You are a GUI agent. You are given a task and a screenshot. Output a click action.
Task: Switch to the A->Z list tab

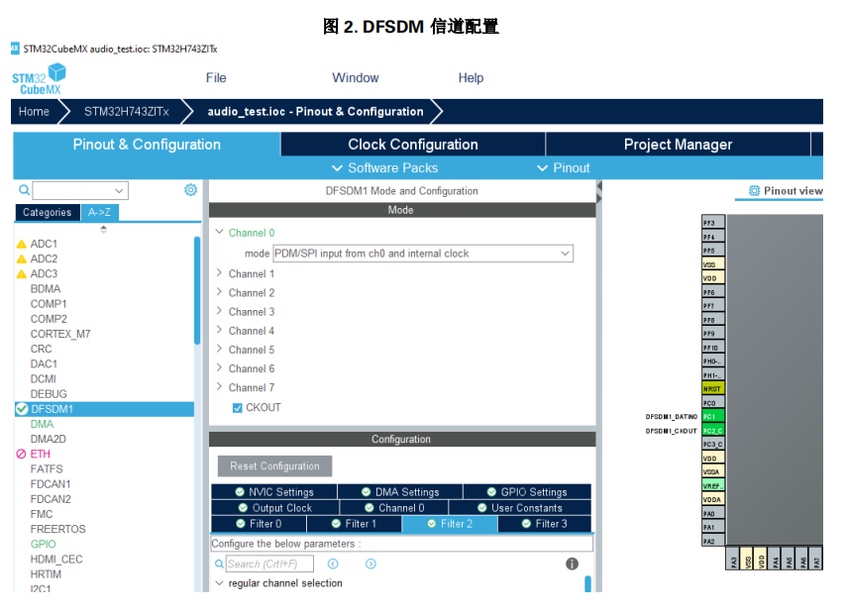coord(99,213)
